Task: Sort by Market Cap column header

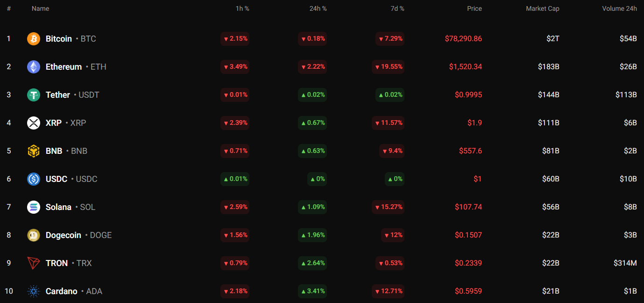Action: (x=542, y=8)
